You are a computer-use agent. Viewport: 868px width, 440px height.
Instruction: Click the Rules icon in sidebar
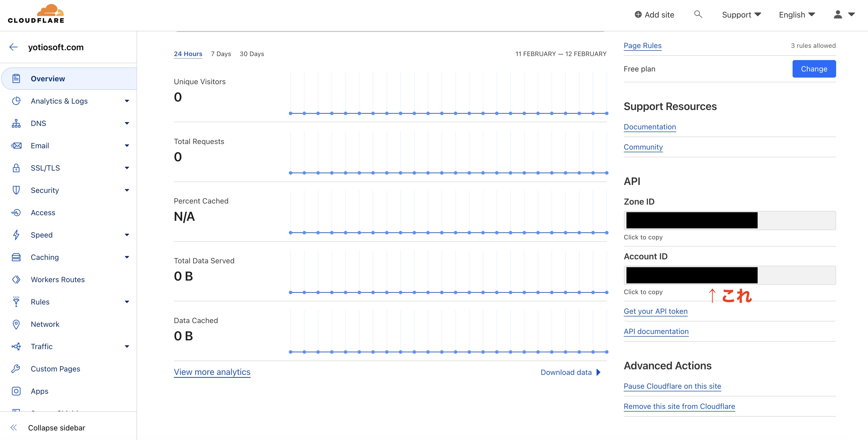(x=16, y=301)
